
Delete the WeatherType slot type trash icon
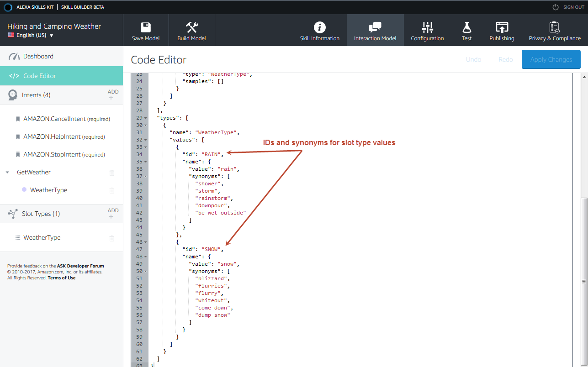point(112,238)
